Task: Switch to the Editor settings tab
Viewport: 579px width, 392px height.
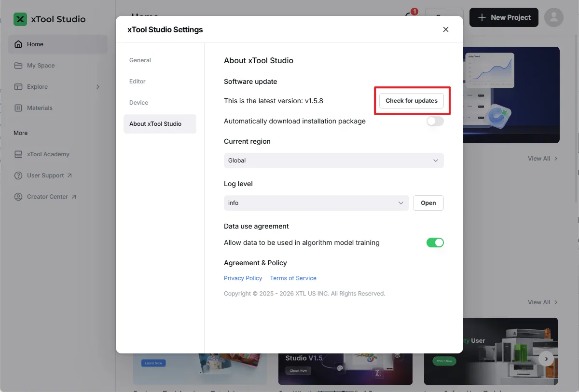Action: tap(138, 81)
